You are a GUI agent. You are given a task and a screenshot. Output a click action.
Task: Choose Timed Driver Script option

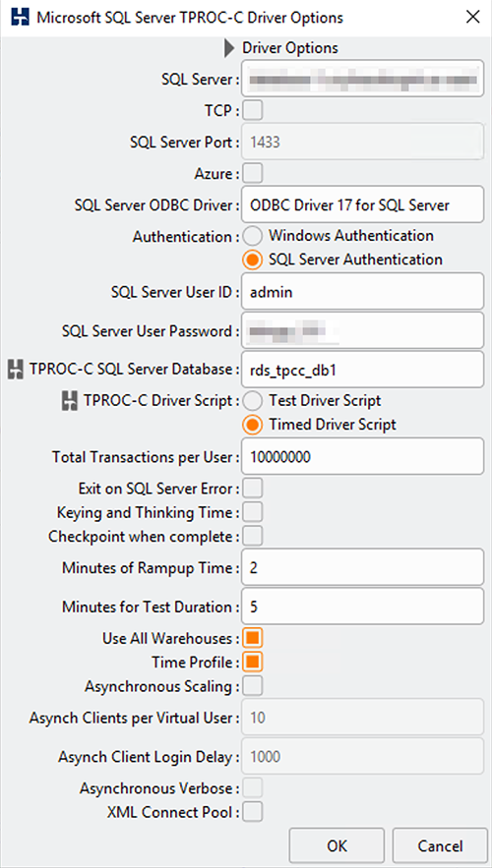coord(252,425)
